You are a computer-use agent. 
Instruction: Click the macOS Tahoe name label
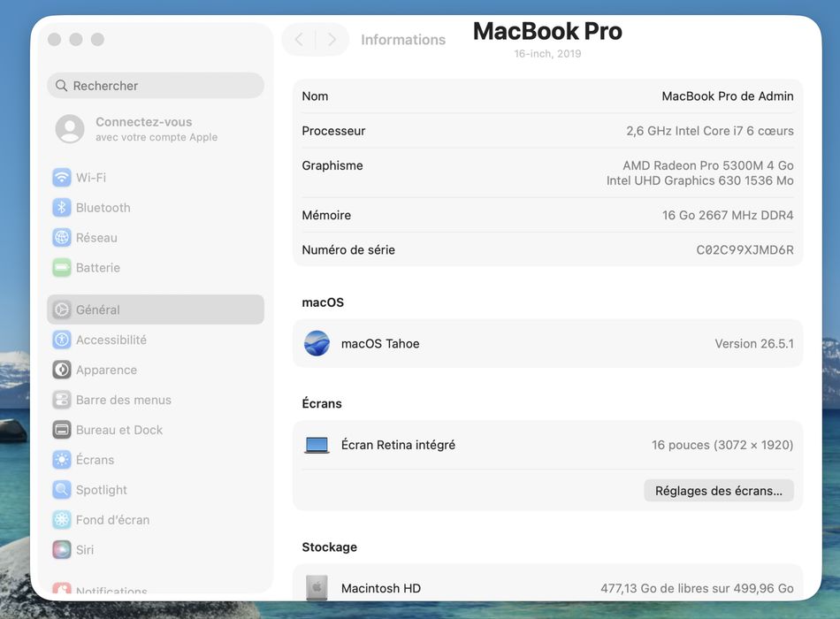pos(380,343)
